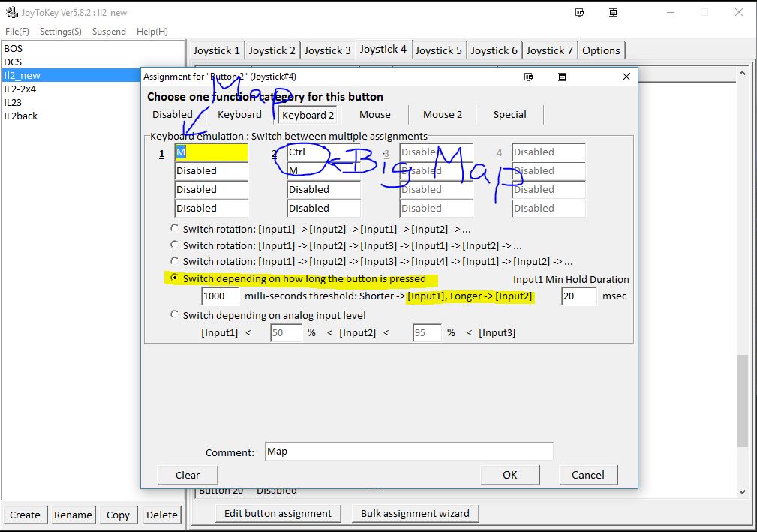Select the IL2-2x4 profile
The width and height of the screenshot is (757, 532).
(71, 89)
